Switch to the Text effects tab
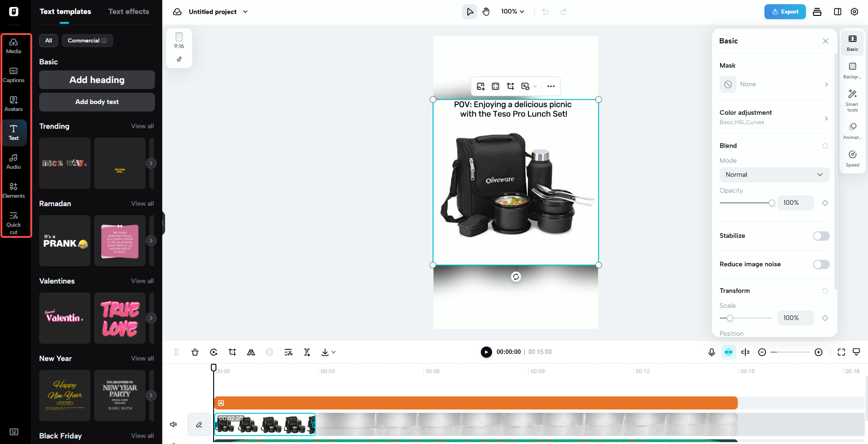This screenshot has width=868, height=444. (x=129, y=12)
